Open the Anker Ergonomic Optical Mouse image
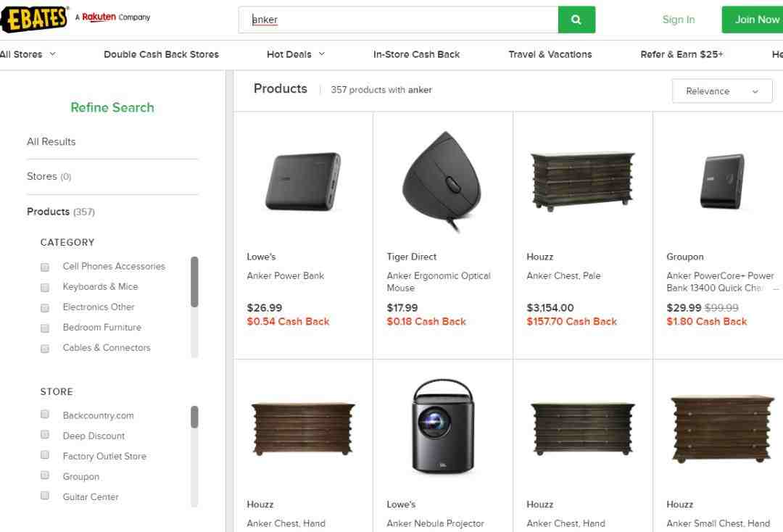The image size is (783, 532). coord(442,181)
